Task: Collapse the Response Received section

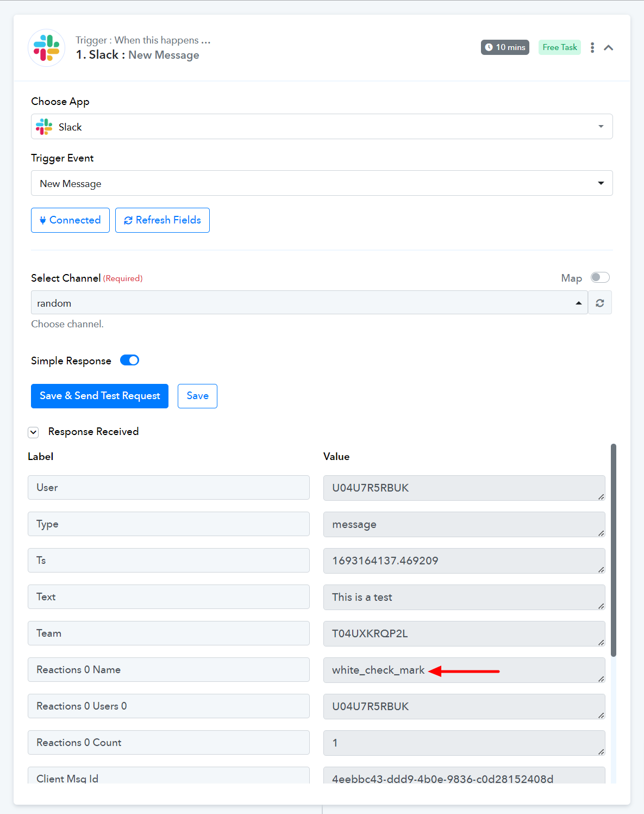Action: pyautogui.click(x=34, y=432)
